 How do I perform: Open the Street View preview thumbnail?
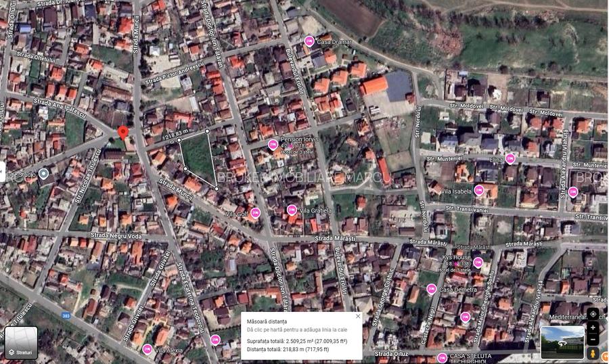click(562, 343)
